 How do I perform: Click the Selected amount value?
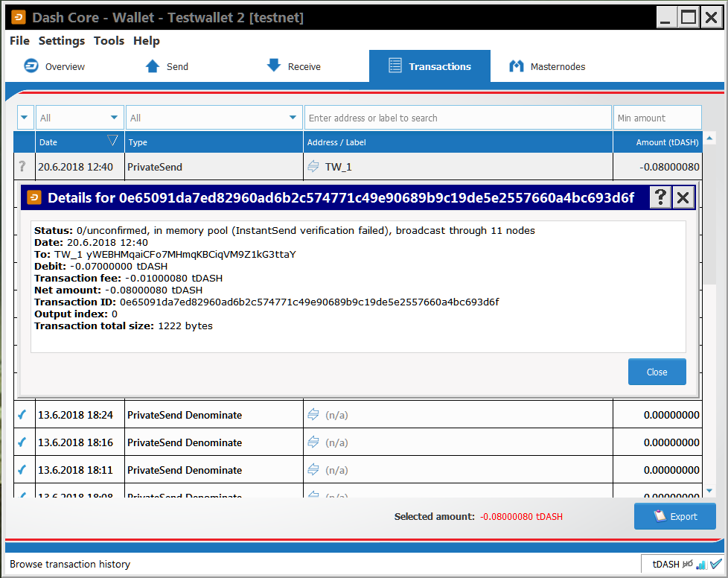coord(521,517)
